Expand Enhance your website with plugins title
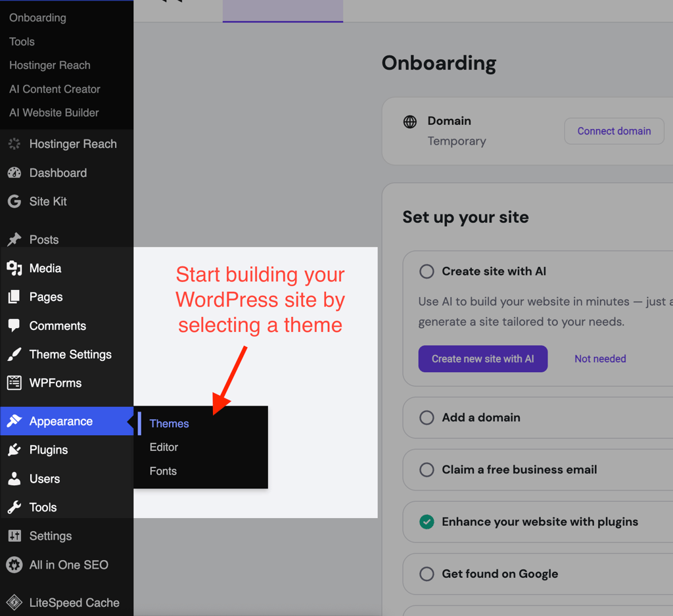673x616 pixels. [540, 522]
